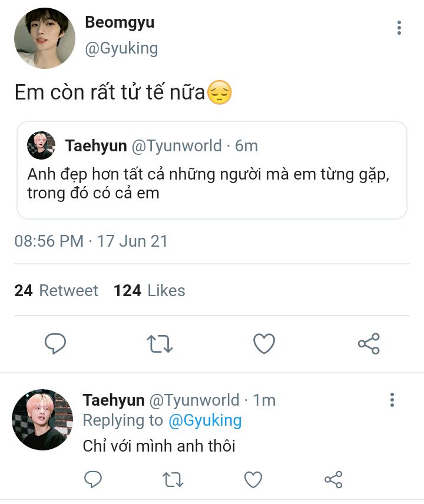This screenshot has height=504, width=424.
Task: Open Taehyun's avatar in the reply
Action: coord(42,419)
